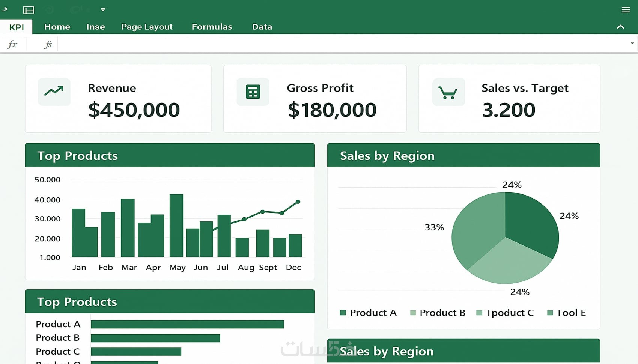Click the Product C horizontal bar

coord(136,352)
